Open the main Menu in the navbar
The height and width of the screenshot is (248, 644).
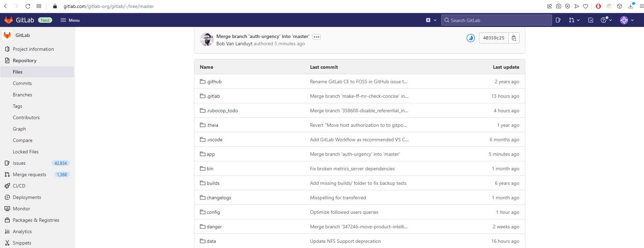coord(70,20)
